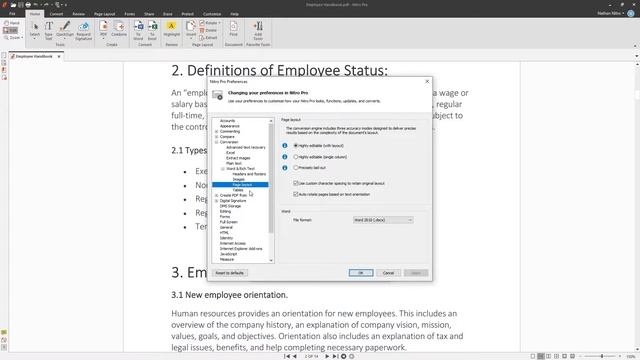Click the Cancel button

coord(389,273)
